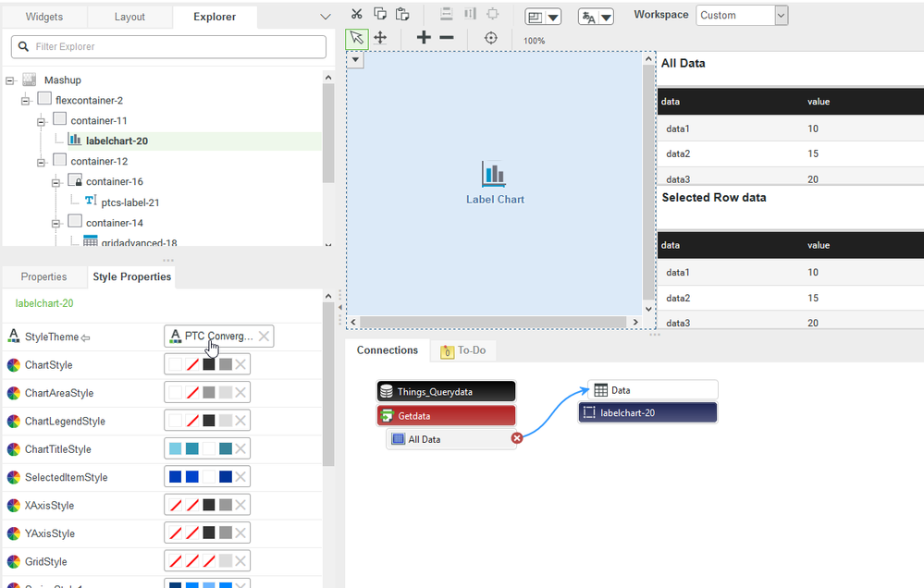Open the Style Properties tab

[132, 277]
